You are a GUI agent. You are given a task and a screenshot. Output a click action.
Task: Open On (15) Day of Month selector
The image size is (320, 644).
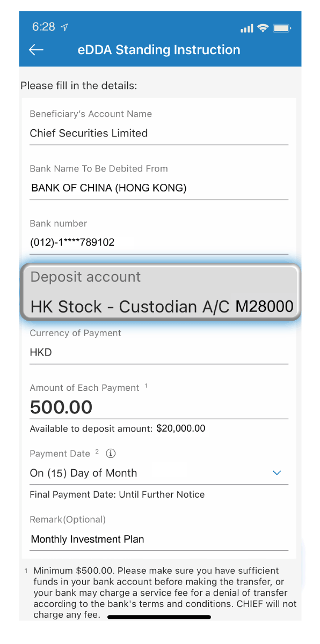159,473
